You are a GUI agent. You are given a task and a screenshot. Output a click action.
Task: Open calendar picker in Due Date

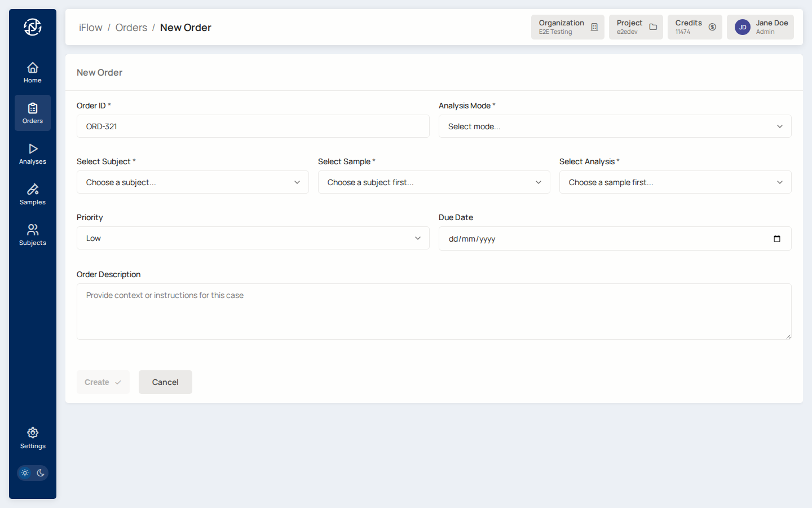click(x=776, y=239)
